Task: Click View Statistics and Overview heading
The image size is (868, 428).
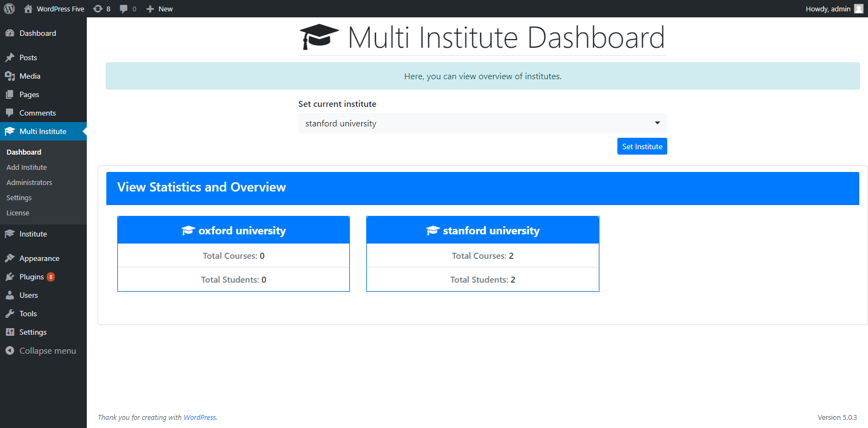Action: click(201, 187)
